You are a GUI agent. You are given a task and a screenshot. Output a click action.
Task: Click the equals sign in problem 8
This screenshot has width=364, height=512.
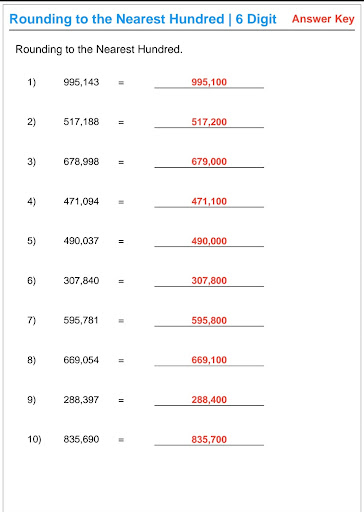(x=121, y=360)
